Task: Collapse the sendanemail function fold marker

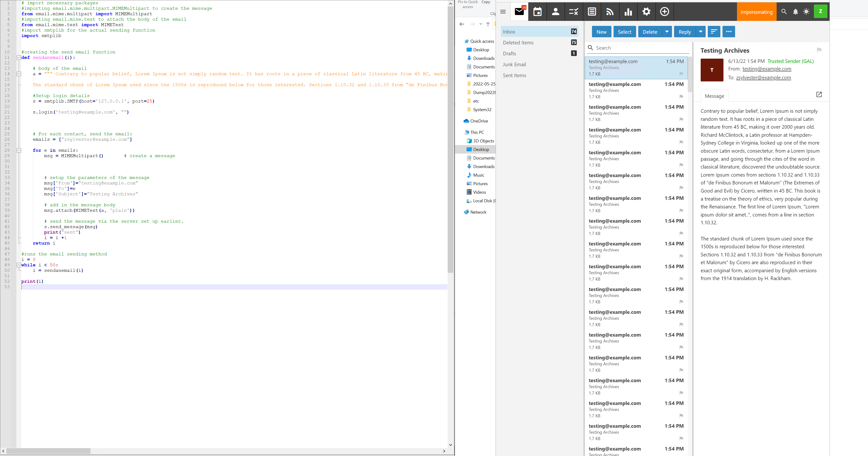Action: pyautogui.click(x=19, y=58)
